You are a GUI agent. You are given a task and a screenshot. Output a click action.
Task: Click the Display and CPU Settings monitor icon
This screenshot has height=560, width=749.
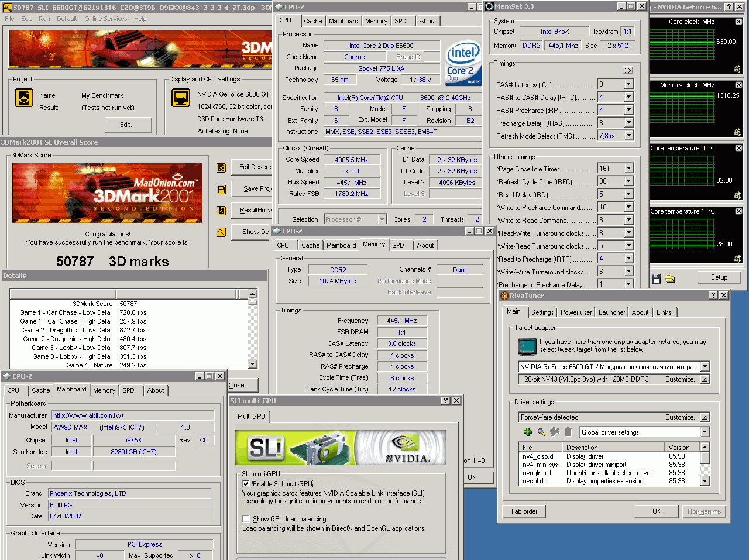(x=181, y=98)
